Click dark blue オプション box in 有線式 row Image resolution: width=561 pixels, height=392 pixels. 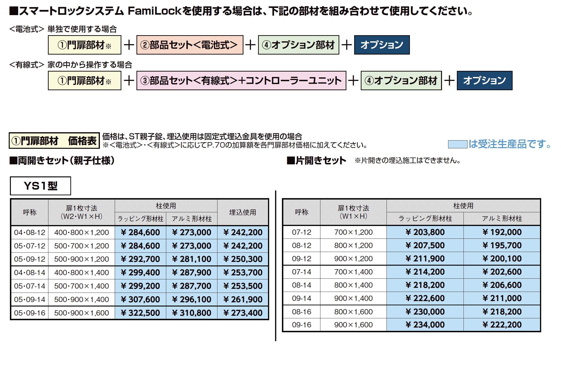coord(484,81)
